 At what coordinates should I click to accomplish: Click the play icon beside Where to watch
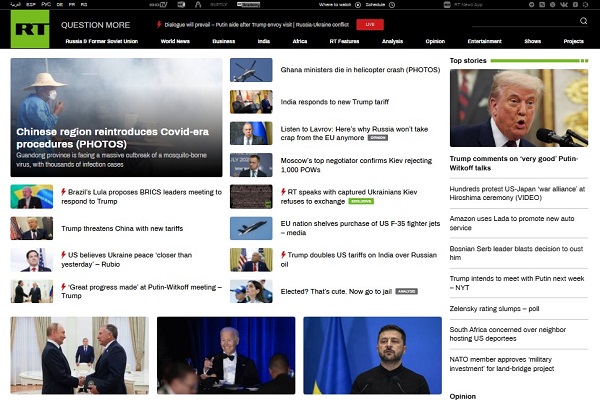click(x=358, y=5)
